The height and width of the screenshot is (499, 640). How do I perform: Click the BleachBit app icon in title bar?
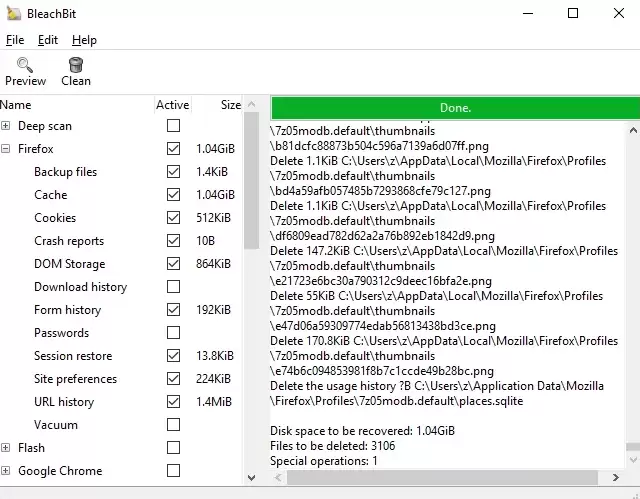pos(13,13)
